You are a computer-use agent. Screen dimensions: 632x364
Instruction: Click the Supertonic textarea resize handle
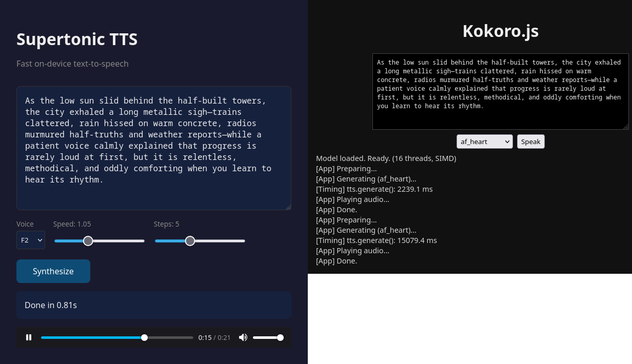[x=288, y=207]
